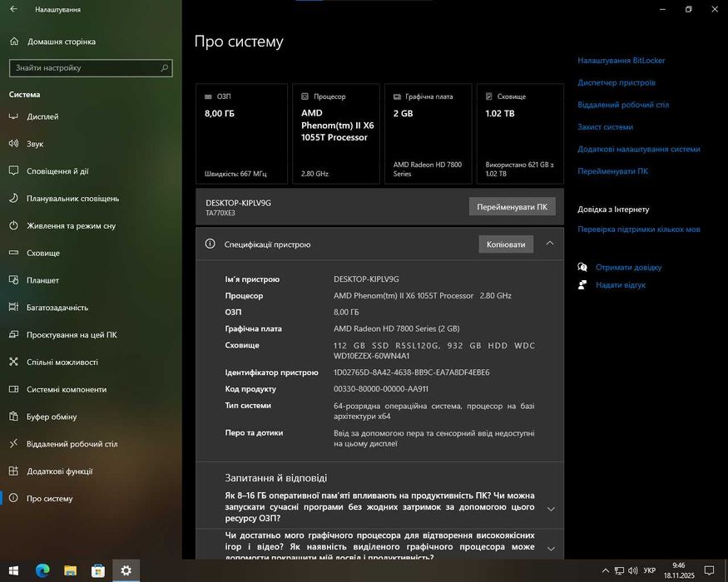
Task: Open Microsoft Store from the taskbar
Action: point(98,570)
